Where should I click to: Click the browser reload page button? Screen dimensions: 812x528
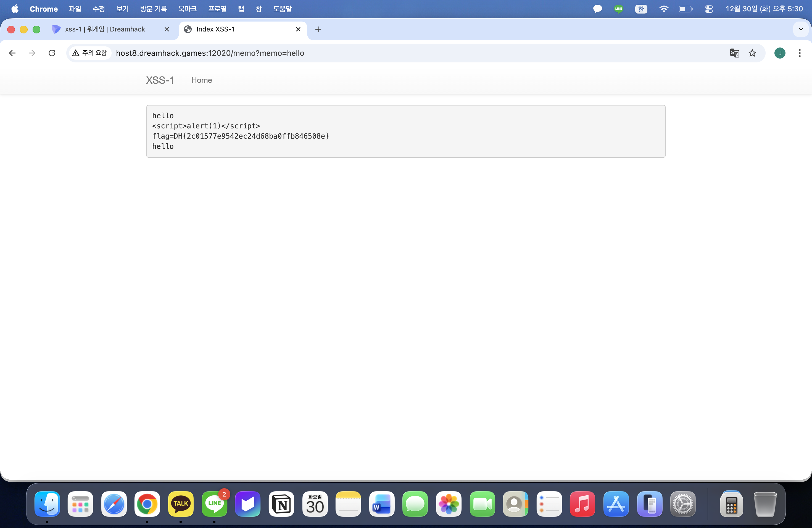click(x=52, y=53)
